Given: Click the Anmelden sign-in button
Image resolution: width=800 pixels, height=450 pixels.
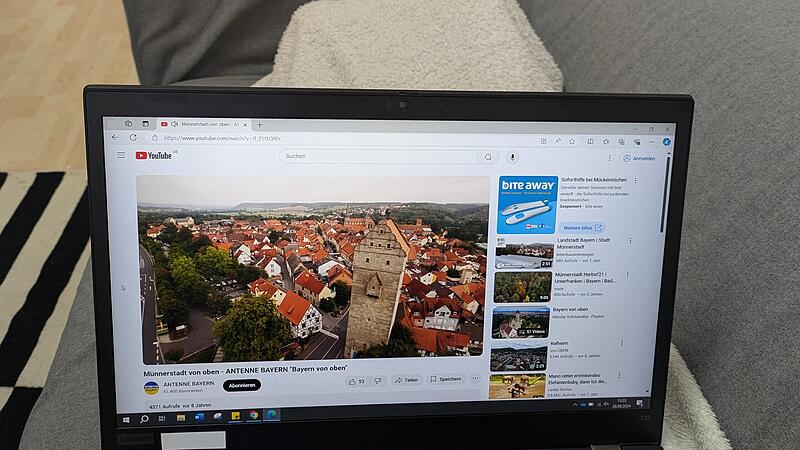Looking at the screenshot, I should click(x=639, y=159).
